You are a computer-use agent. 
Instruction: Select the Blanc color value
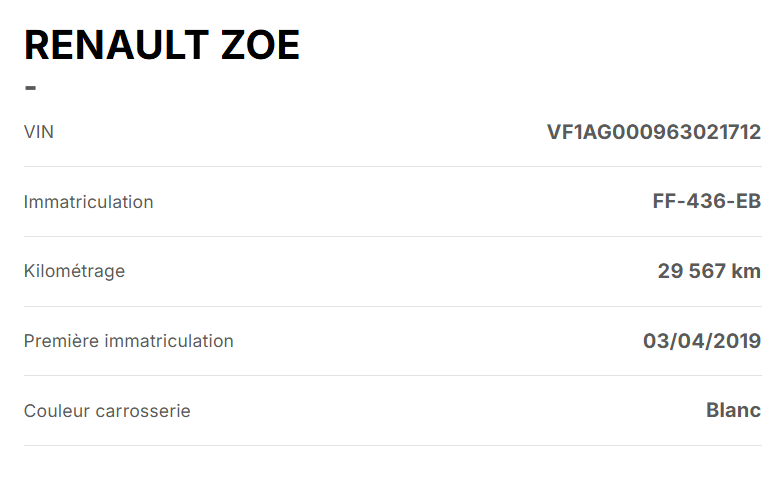click(x=733, y=411)
